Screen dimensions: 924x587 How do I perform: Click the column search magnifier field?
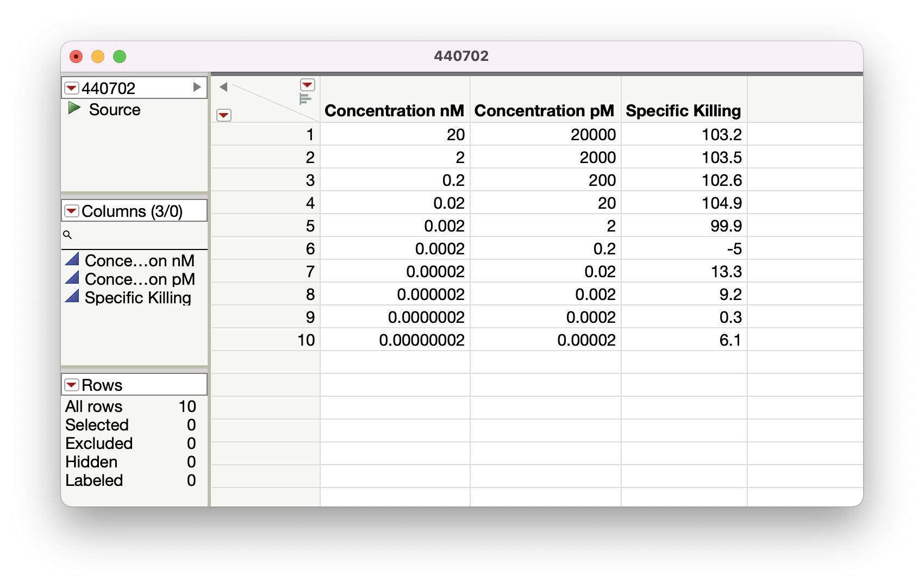coord(68,235)
